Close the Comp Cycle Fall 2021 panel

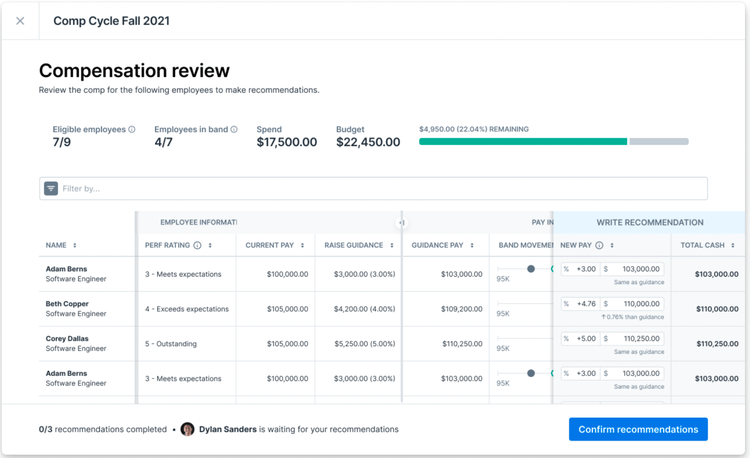(x=20, y=21)
